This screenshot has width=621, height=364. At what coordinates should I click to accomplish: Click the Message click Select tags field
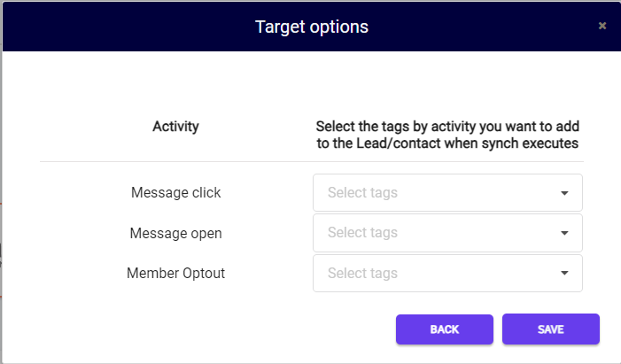447,192
